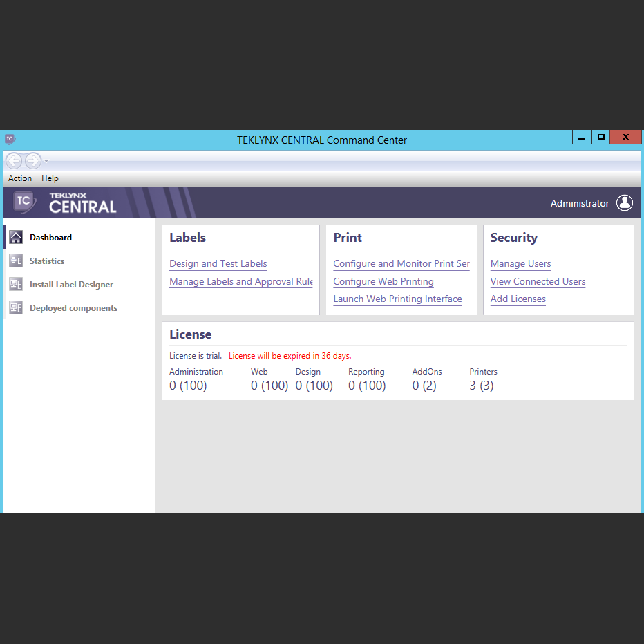Open Configure and Monitor Print Server link
The height and width of the screenshot is (644, 644).
pyautogui.click(x=401, y=264)
